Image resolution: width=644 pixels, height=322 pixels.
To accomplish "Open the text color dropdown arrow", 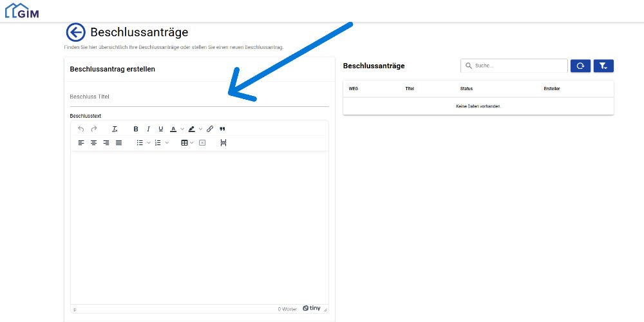I will pyautogui.click(x=182, y=129).
